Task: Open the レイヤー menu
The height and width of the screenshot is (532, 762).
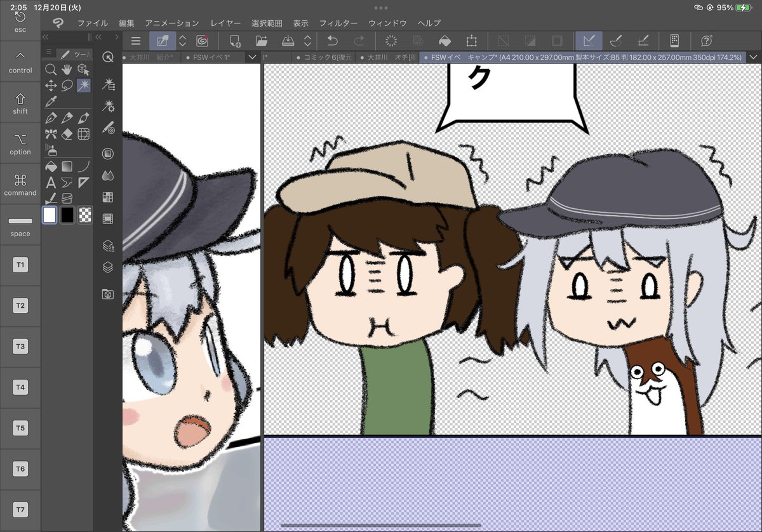Action: pyautogui.click(x=225, y=23)
